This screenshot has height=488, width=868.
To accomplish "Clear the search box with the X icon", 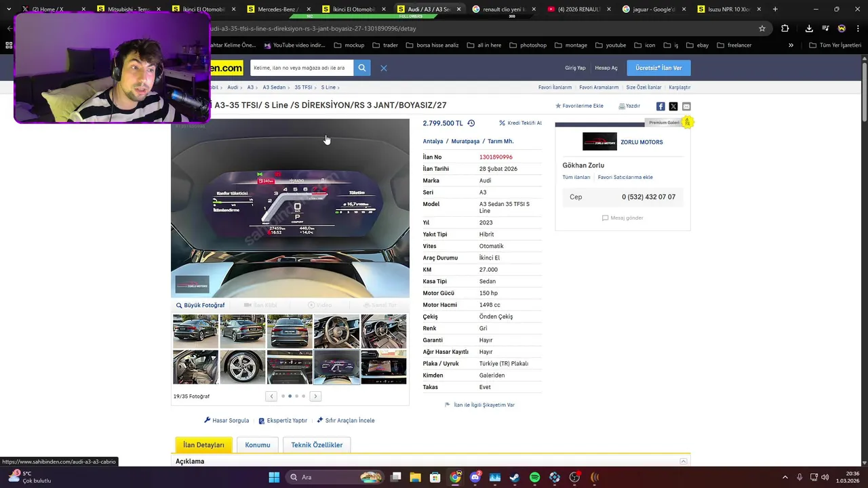I will 383,68.
